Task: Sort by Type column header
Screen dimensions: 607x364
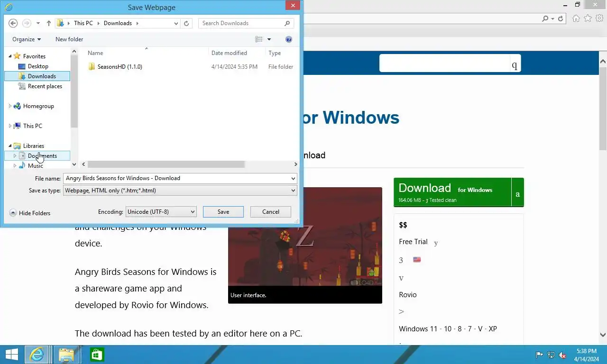Action: click(x=275, y=53)
